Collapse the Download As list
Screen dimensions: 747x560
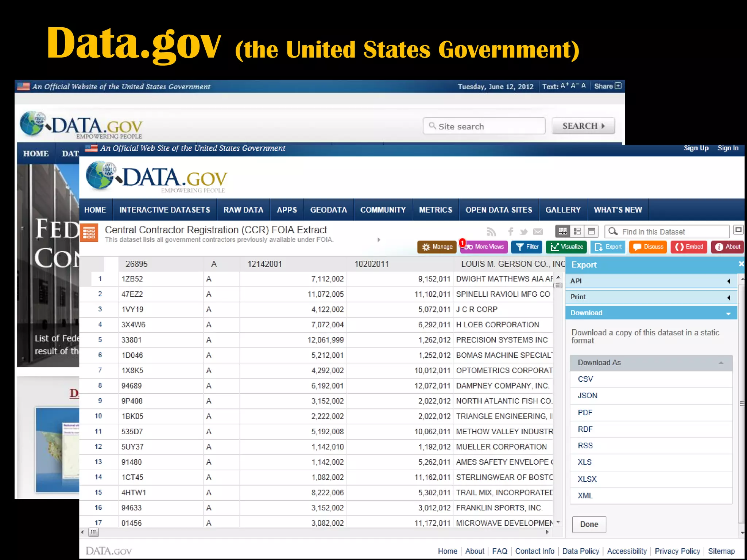[651, 363]
